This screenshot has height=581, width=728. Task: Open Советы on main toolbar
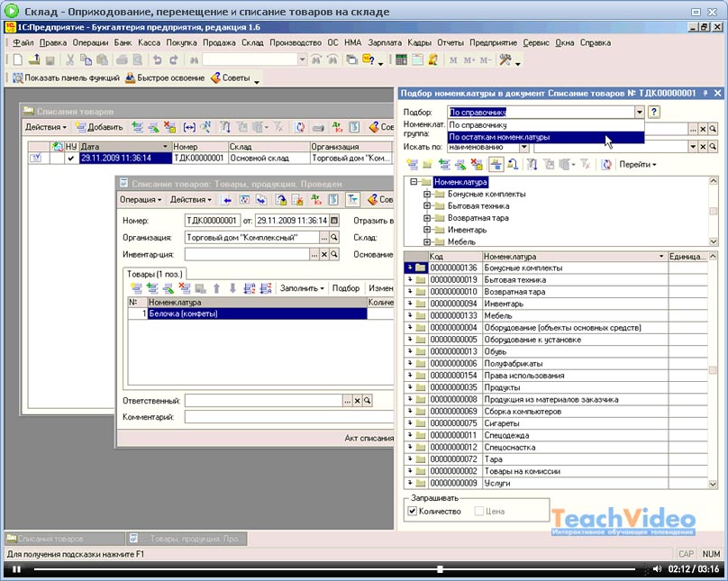[231, 78]
